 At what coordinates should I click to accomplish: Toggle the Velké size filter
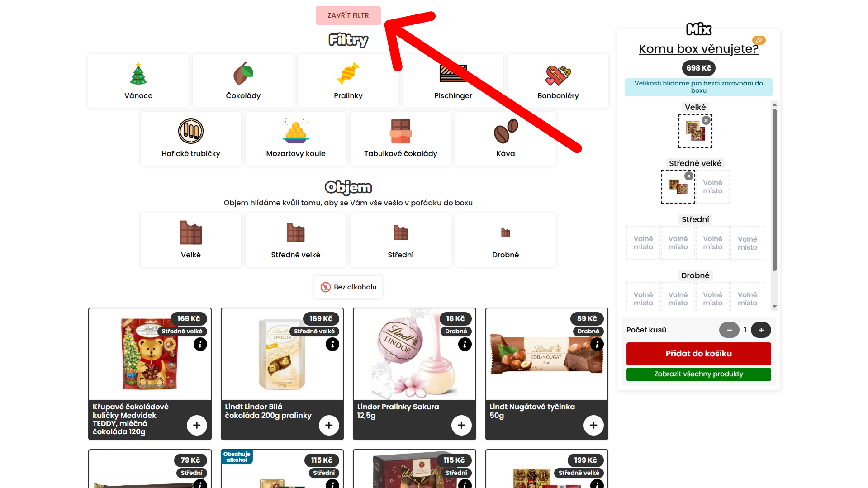point(191,240)
